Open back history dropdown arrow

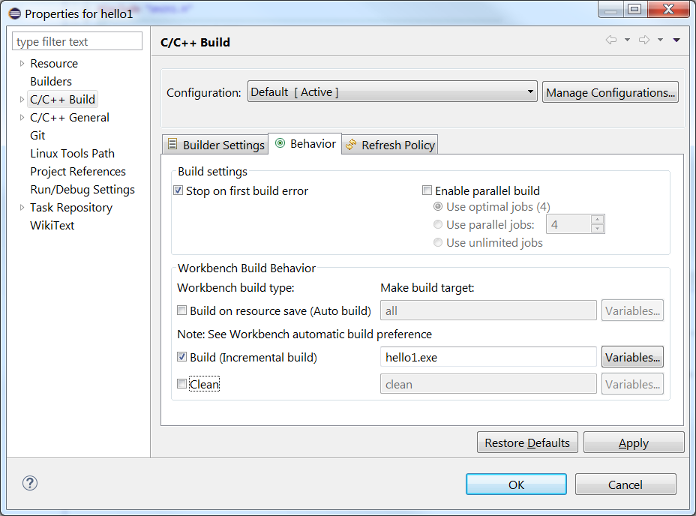(627, 40)
